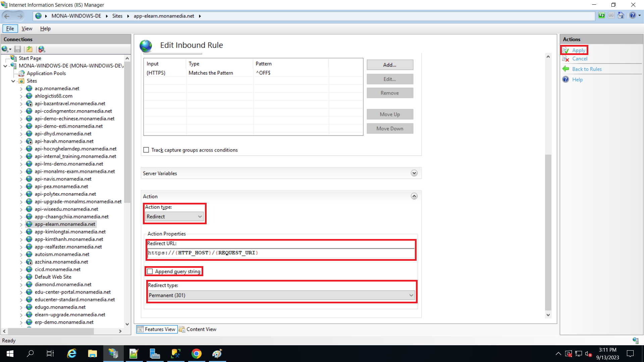Click the IIS Manager taskbar icon
Screen dimensions: 644x362
point(113,354)
